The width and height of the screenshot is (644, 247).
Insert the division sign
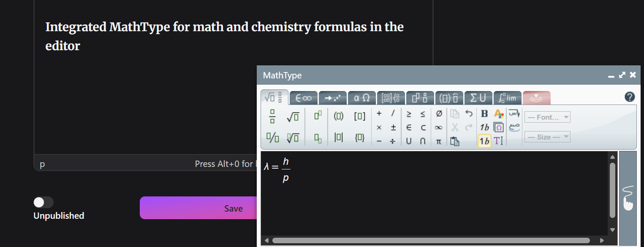click(393, 141)
